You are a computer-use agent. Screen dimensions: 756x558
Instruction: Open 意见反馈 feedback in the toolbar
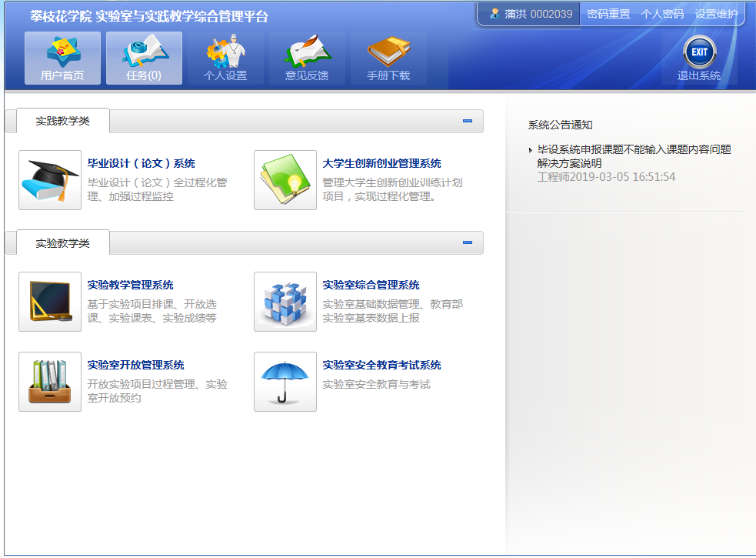coord(307,59)
